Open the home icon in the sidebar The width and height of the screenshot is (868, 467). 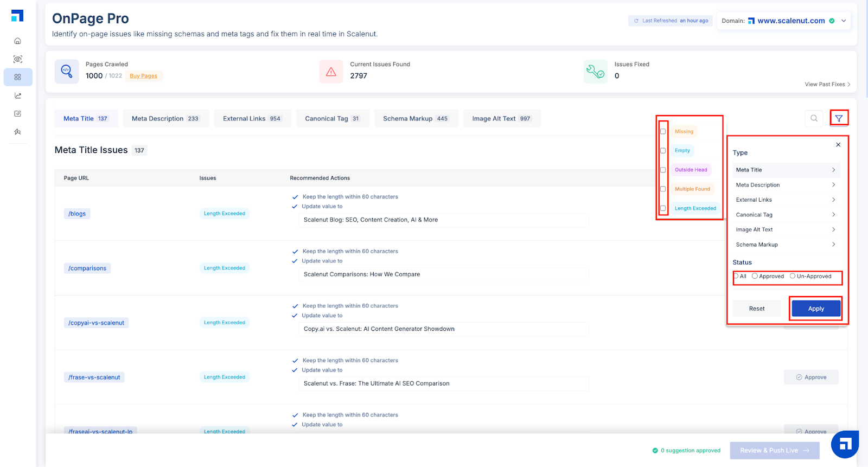click(x=18, y=41)
